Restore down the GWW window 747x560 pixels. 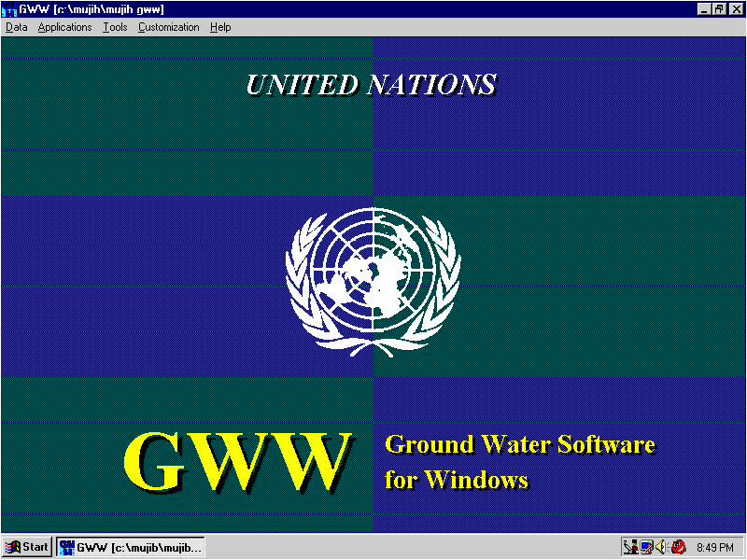click(x=719, y=9)
